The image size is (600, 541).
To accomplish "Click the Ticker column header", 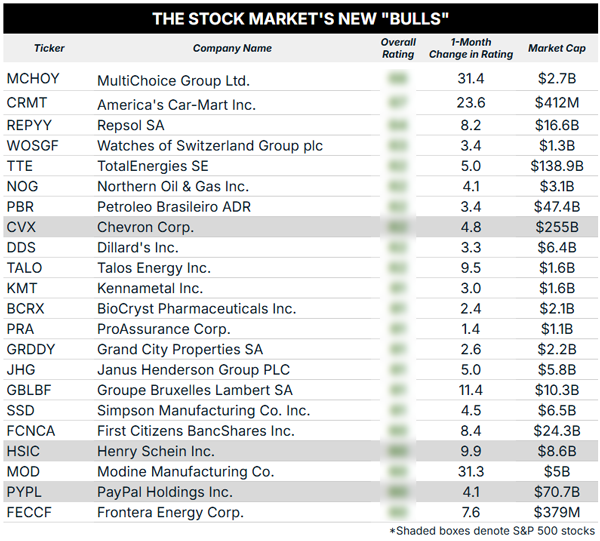I will click(49, 48).
